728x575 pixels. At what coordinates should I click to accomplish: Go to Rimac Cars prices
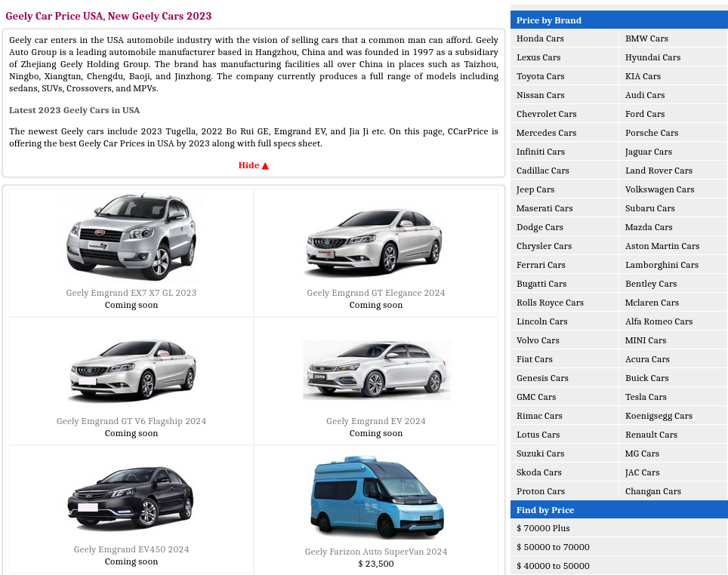click(539, 416)
